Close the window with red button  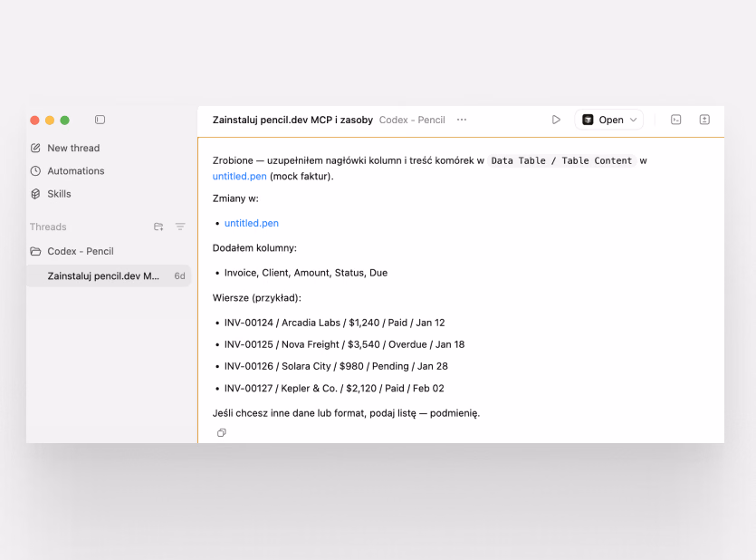34,121
